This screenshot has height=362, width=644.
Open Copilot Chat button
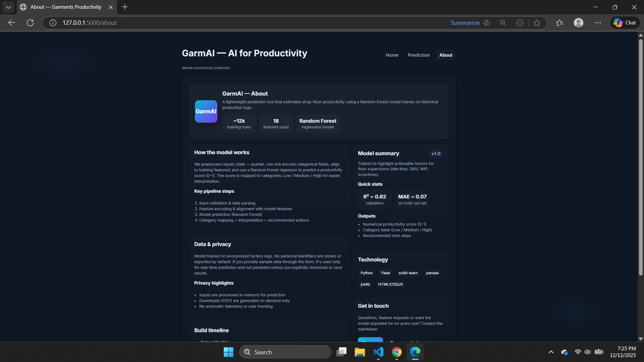(625, 23)
